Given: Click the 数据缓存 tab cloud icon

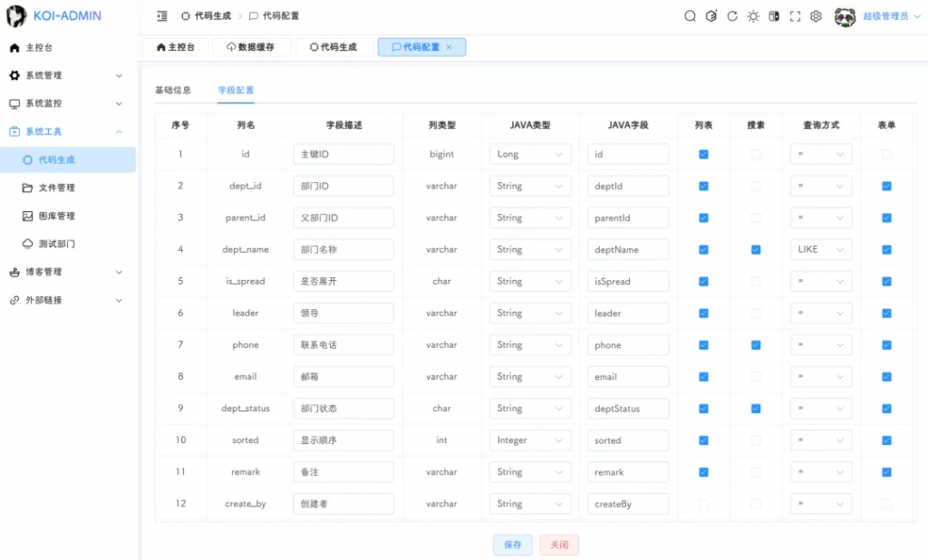Looking at the screenshot, I should point(231,47).
